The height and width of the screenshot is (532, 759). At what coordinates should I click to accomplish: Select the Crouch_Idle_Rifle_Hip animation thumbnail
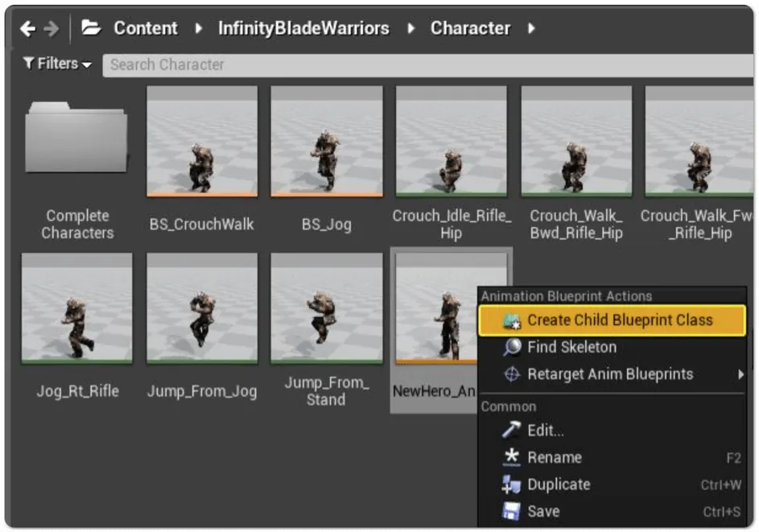(452, 142)
